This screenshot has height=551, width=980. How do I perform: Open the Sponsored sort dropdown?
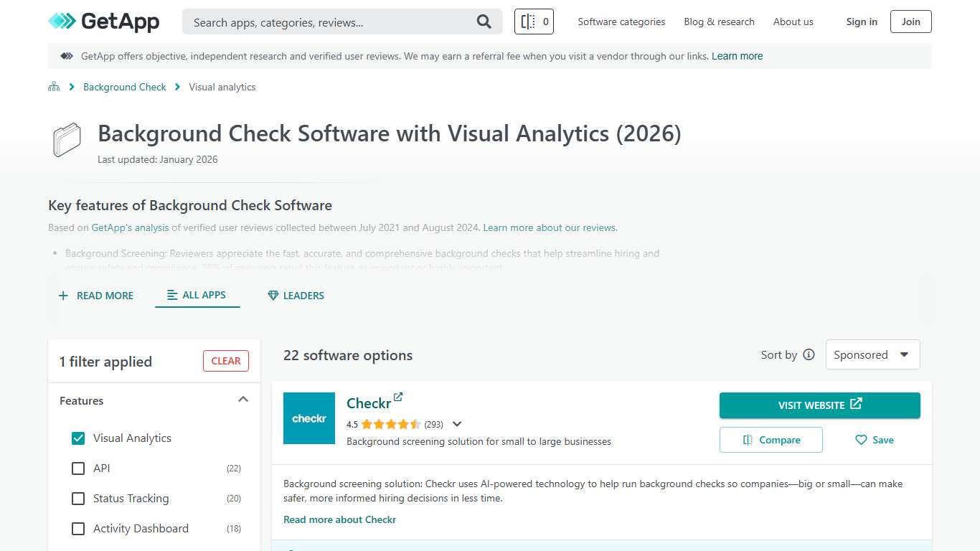pyautogui.click(x=872, y=354)
